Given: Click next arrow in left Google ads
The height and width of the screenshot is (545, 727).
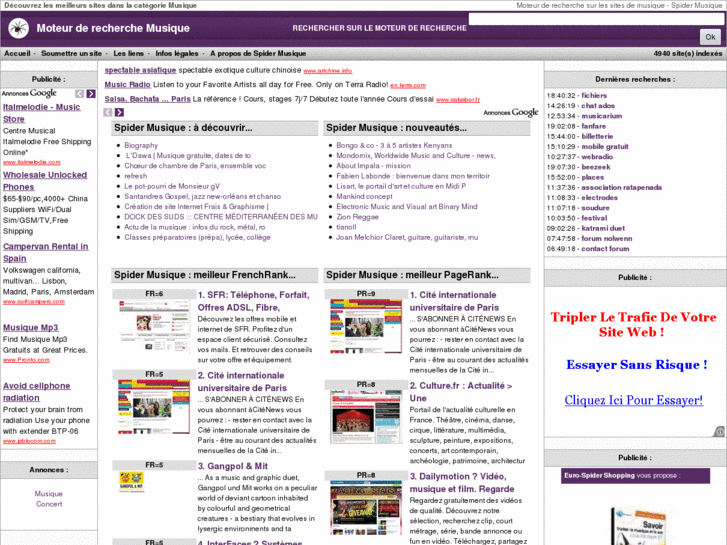Looking at the screenshot, I should (x=91, y=94).
